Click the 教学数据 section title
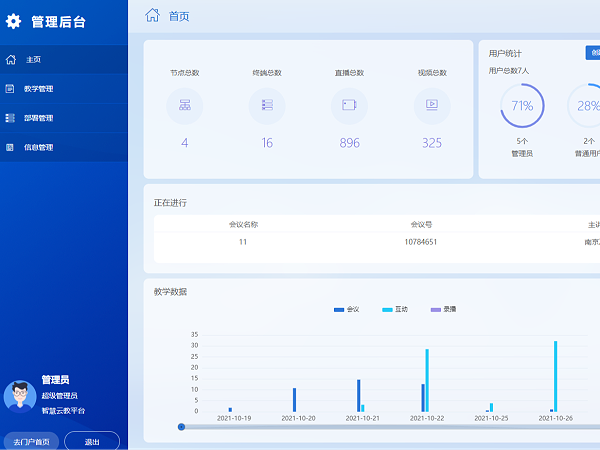Image resolution: width=600 pixels, height=450 pixels. coord(170,292)
